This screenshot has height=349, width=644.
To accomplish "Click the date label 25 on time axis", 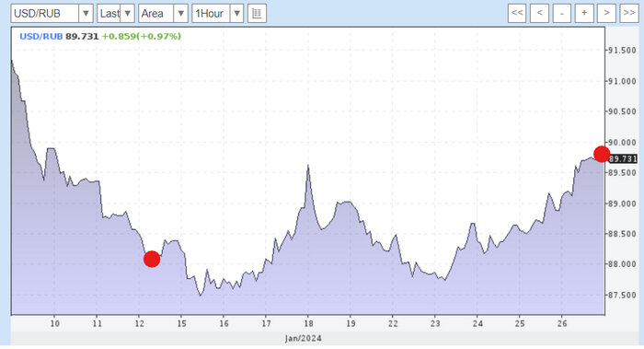I will 520,324.
